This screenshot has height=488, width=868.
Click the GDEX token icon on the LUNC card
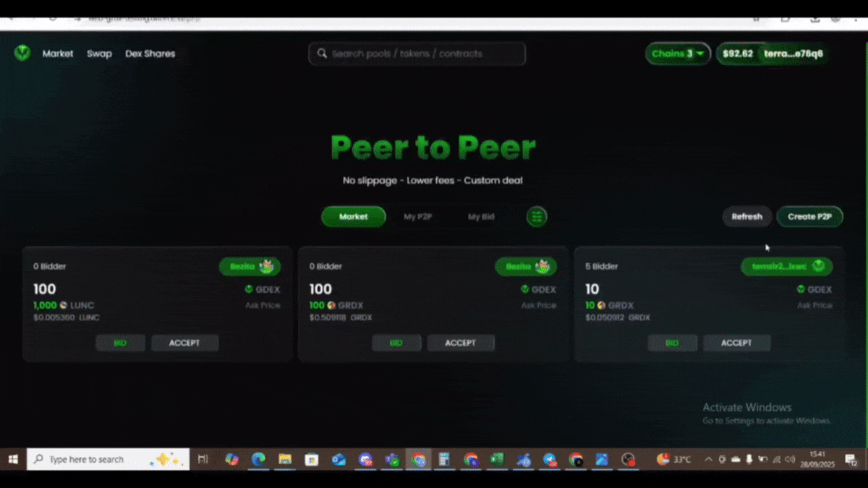click(249, 289)
